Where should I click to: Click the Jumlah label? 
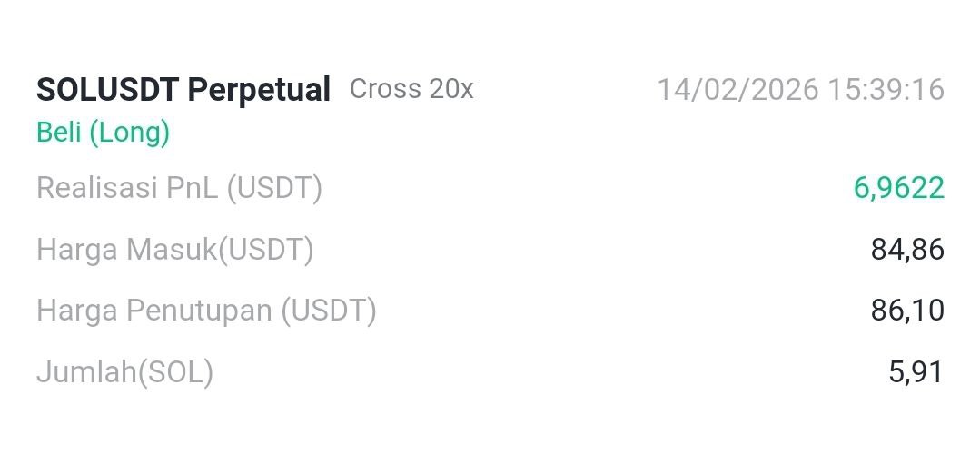[x=86, y=371]
